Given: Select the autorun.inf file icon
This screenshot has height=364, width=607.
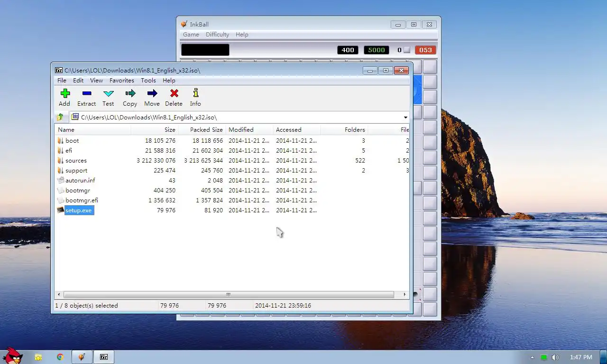Looking at the screenshot, I should [60, 180].
